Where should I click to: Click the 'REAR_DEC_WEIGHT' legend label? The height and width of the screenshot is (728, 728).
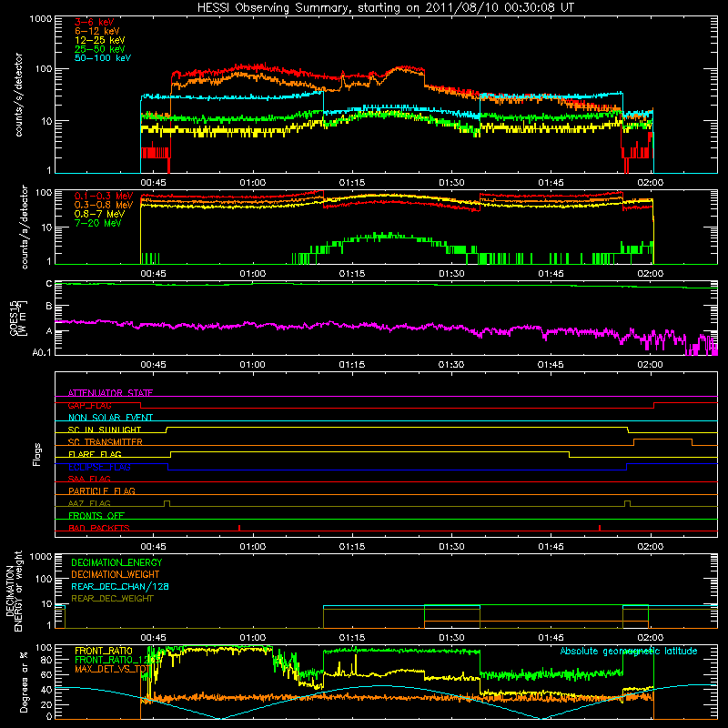(112, 599)
